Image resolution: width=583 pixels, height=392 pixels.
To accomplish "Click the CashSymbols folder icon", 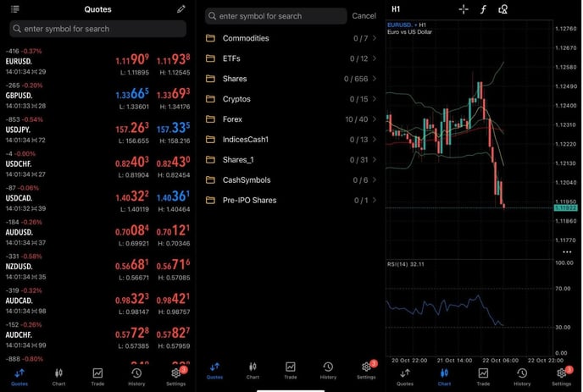I will (210, 179).
